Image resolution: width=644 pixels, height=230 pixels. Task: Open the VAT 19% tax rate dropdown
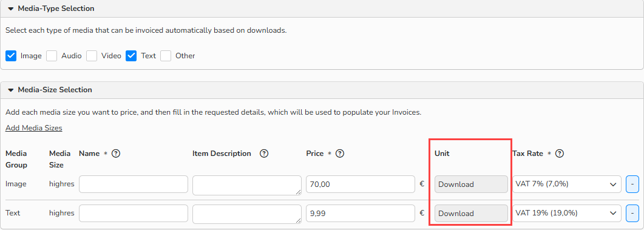[567, 213]
